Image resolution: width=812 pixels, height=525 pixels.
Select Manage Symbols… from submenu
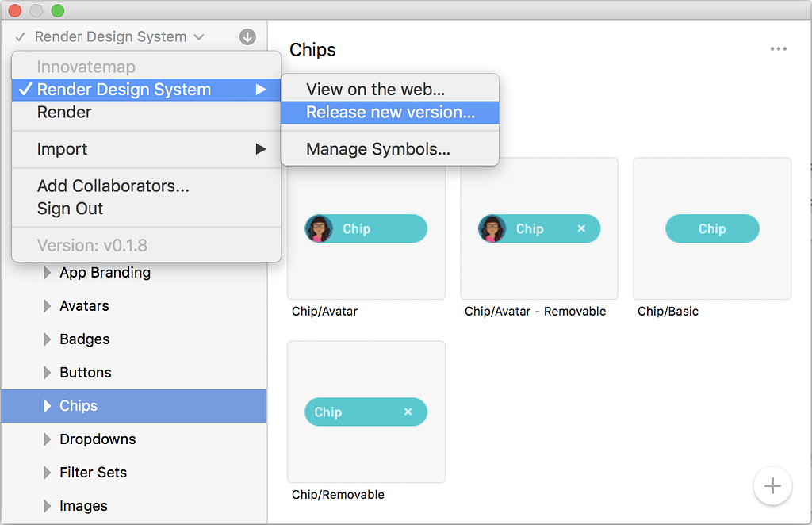390,149
